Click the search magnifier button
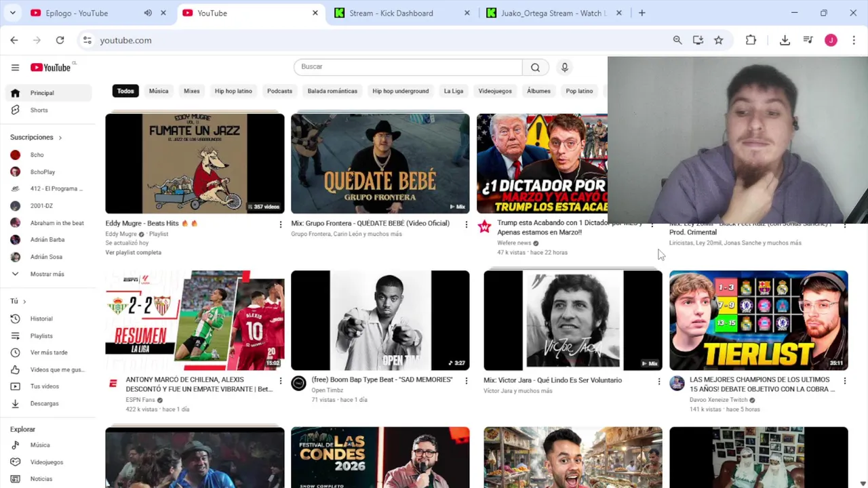868x488 pixels. [535, 67]
